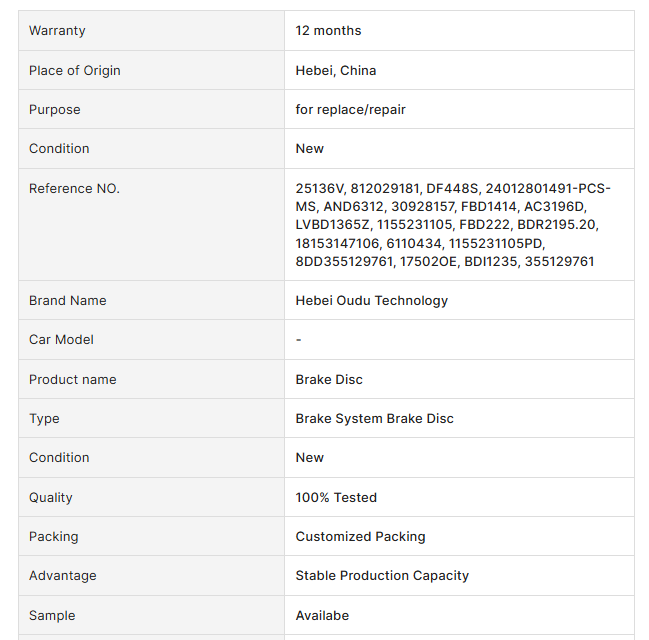This screenshot has width=649, height=640.
Task: Click the Place of Origin label
Action: 74,70
